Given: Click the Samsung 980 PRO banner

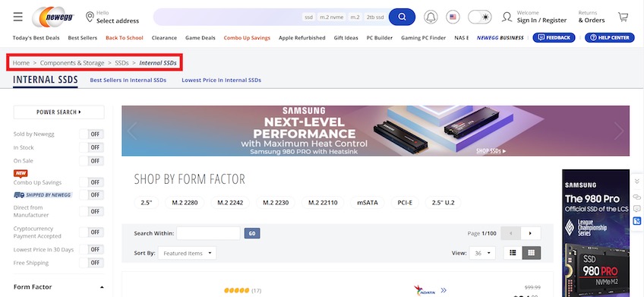Looking at the screenshot, I should click(x=375, y=131).
